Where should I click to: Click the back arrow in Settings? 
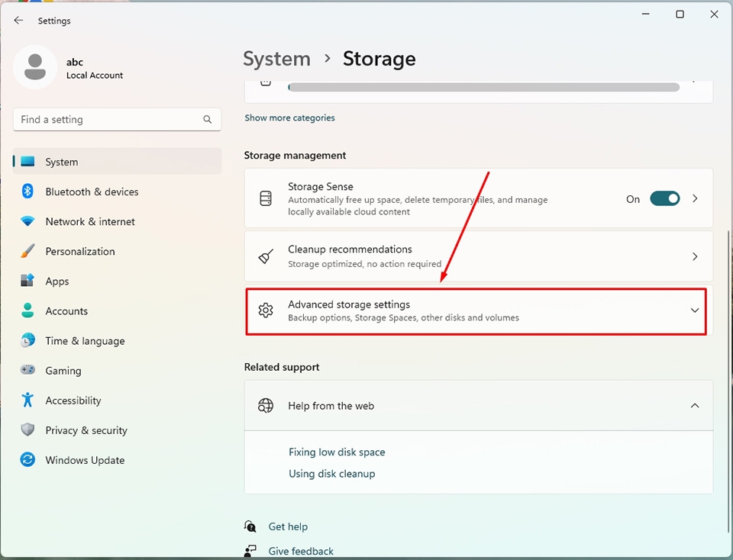pos(18,20)
